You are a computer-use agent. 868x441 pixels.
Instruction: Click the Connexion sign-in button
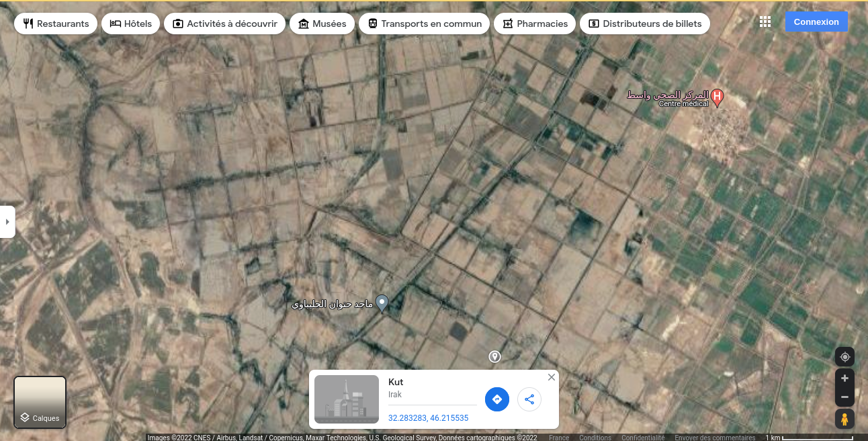[x=816, y=22]
